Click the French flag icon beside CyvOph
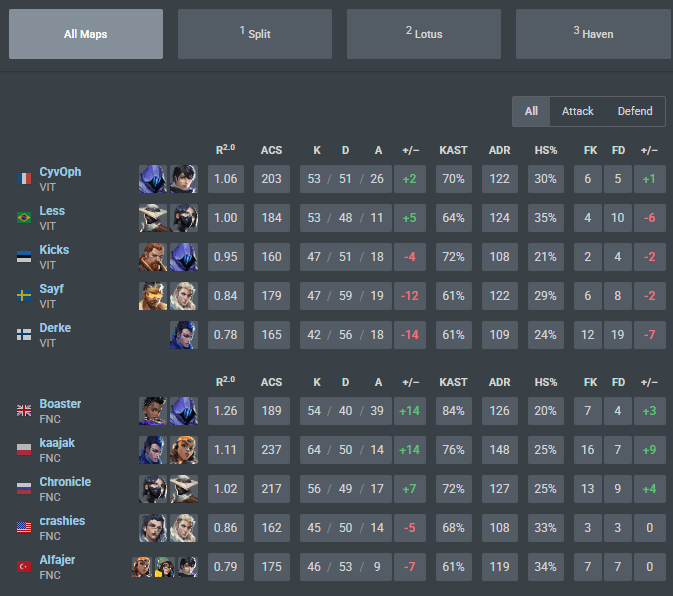Screen dimensions: 673x596 tap(24, 178)
